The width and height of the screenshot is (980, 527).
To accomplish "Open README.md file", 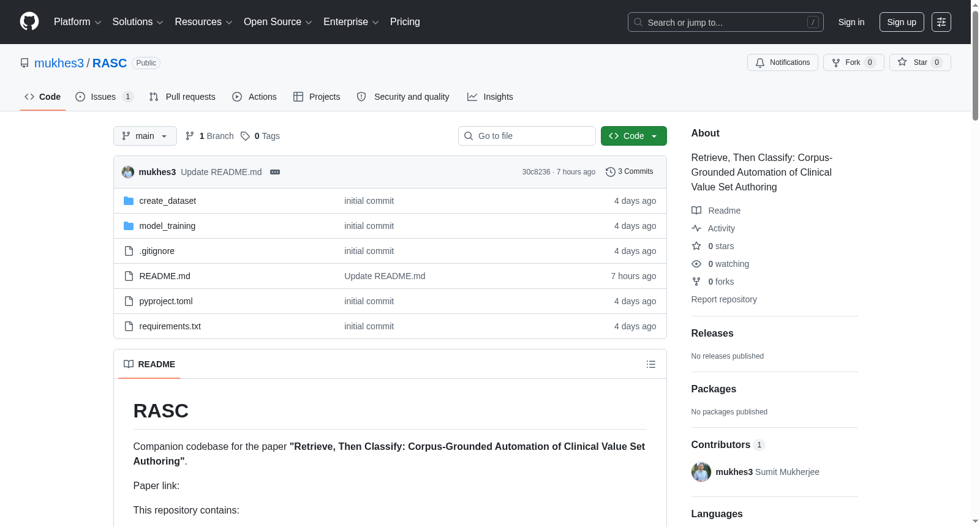I will tap(165, 276).
